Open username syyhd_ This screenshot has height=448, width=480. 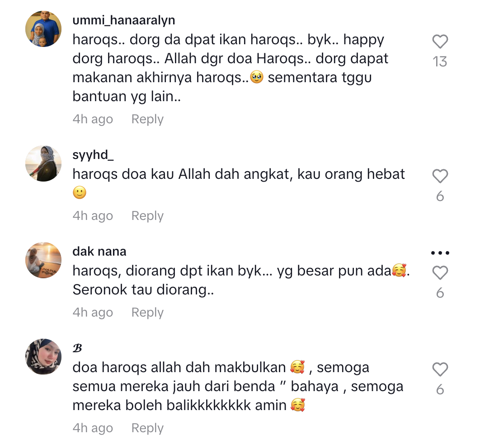[93, 155]
